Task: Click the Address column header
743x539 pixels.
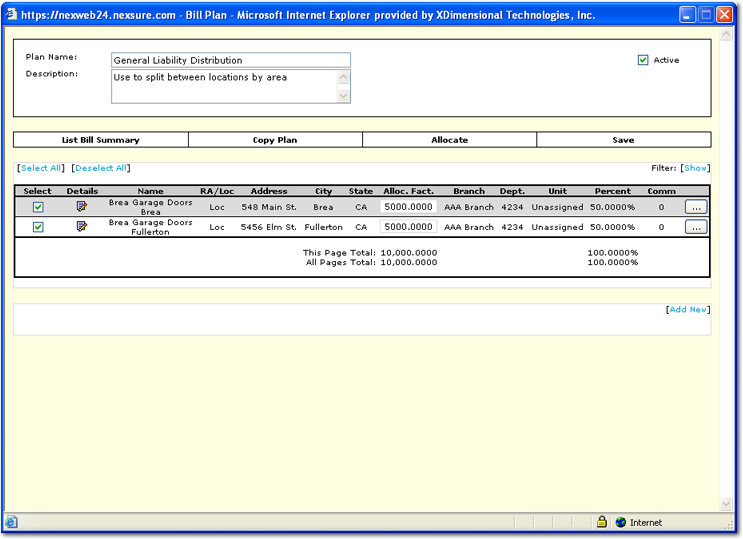Action: click(x=269, y=191)
